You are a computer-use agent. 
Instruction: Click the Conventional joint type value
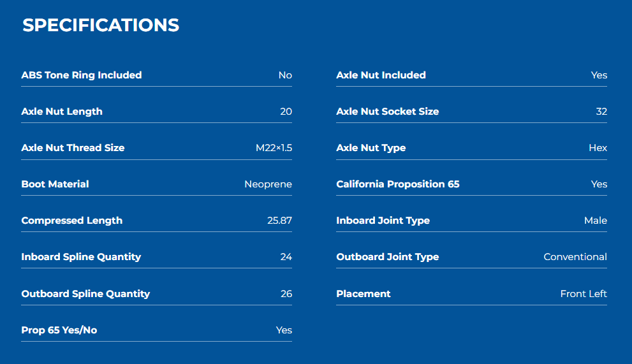(576, 257)
